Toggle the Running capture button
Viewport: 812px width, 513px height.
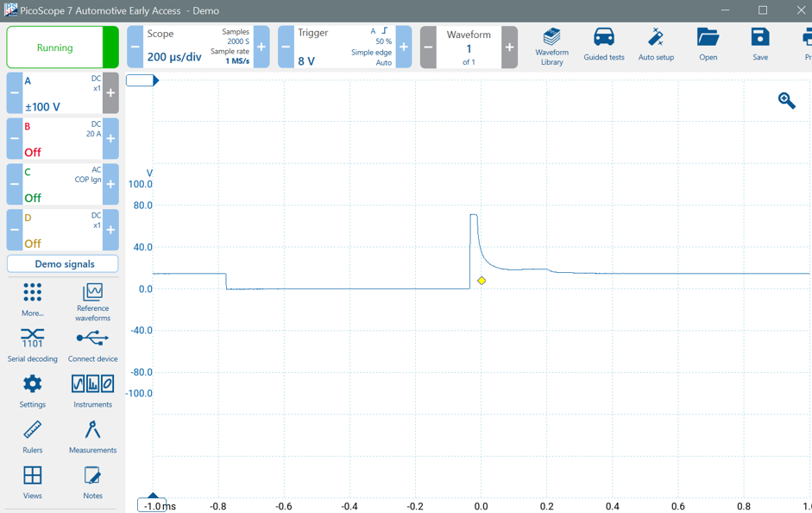pos(55,47)
